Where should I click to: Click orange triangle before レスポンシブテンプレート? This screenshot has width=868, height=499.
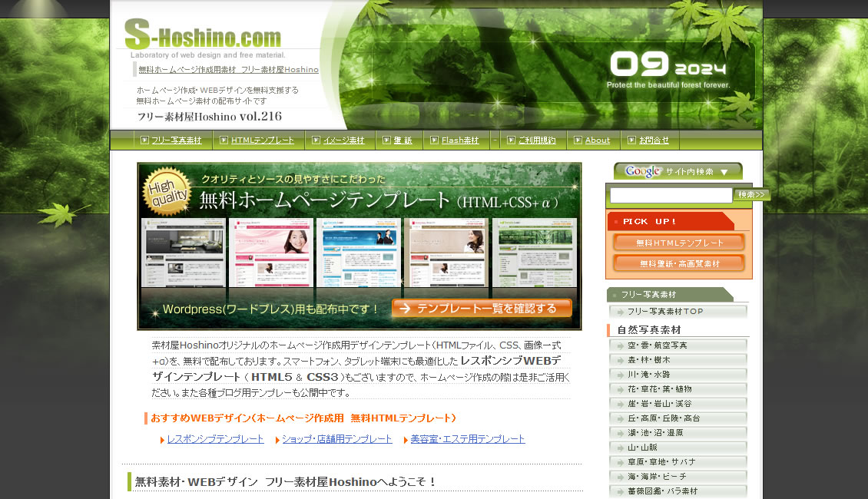point(162,440)
